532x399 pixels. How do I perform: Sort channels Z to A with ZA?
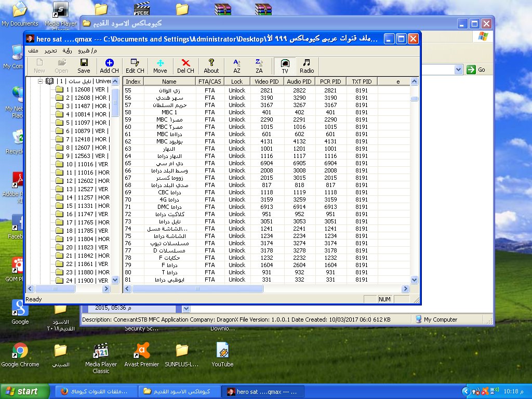(x=259, y=66)
